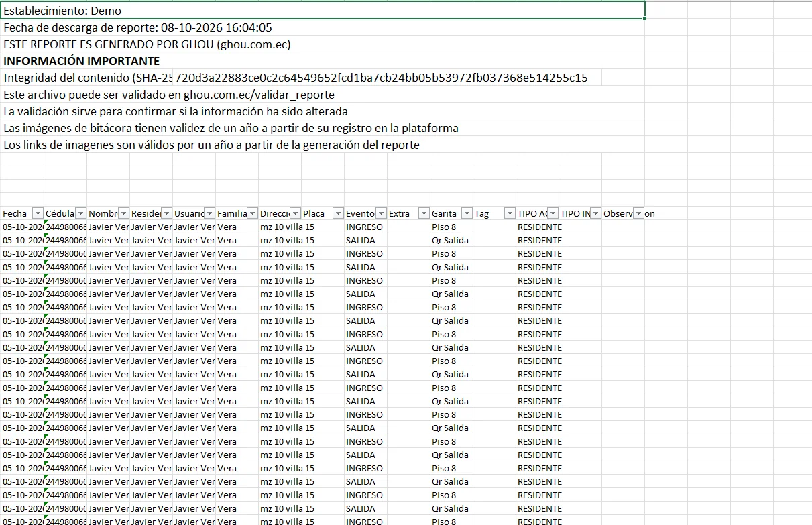Click the 'ESTE REPORTE ES GENERADO POR GHOU' cell
The width and height of the screenshot is (812, 525).
pyautogui.click(x=323, y=44)
